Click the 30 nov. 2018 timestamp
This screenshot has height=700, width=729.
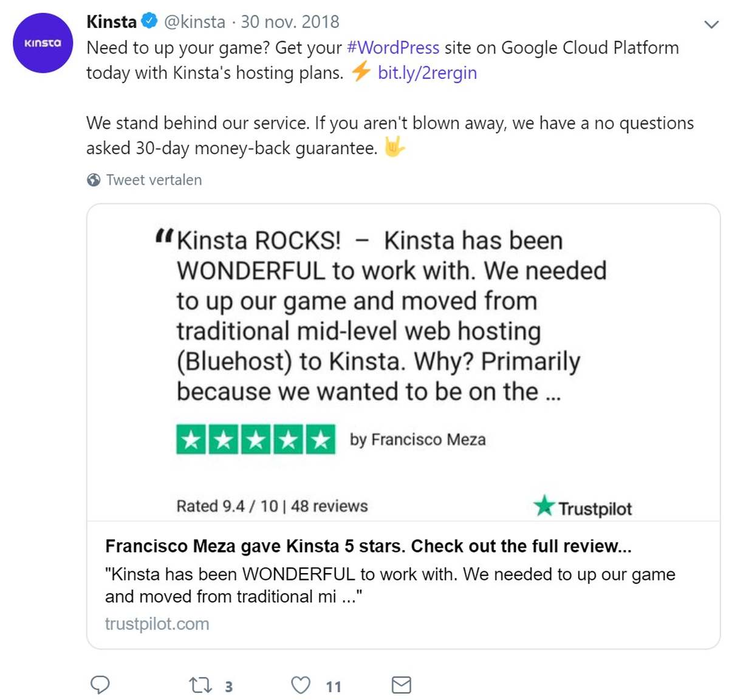click(290, 22)
